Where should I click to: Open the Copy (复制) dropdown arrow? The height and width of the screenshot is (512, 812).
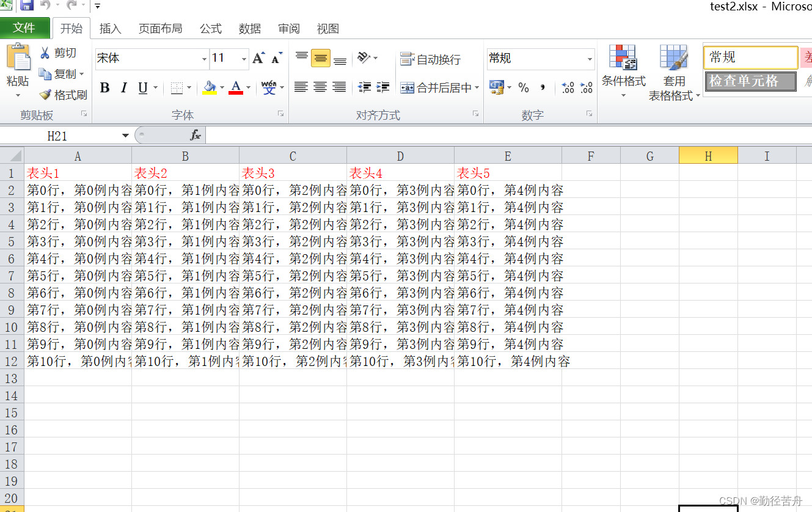click(x=81, y=75)
